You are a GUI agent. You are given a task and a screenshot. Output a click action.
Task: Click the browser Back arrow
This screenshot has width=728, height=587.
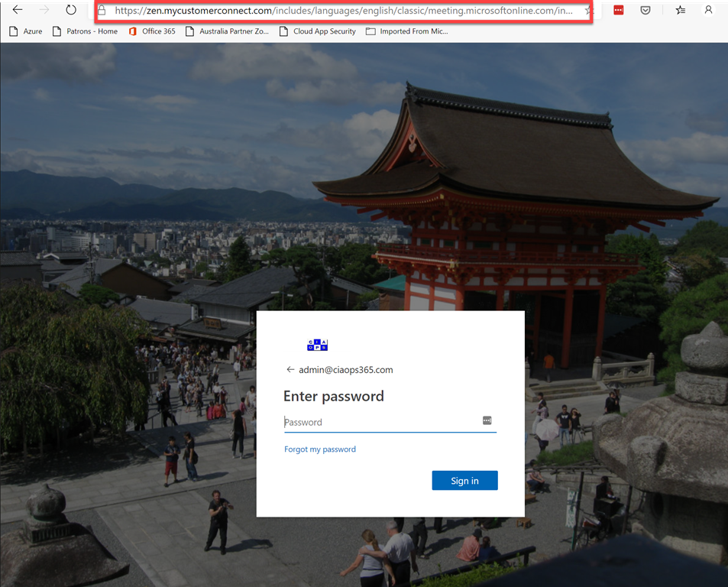coord(18,10)
